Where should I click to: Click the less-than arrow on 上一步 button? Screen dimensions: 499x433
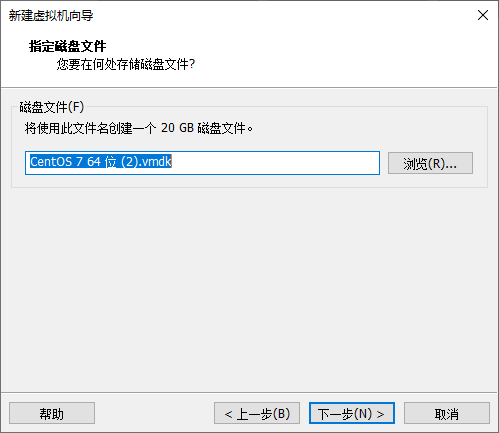click(228, 414)
